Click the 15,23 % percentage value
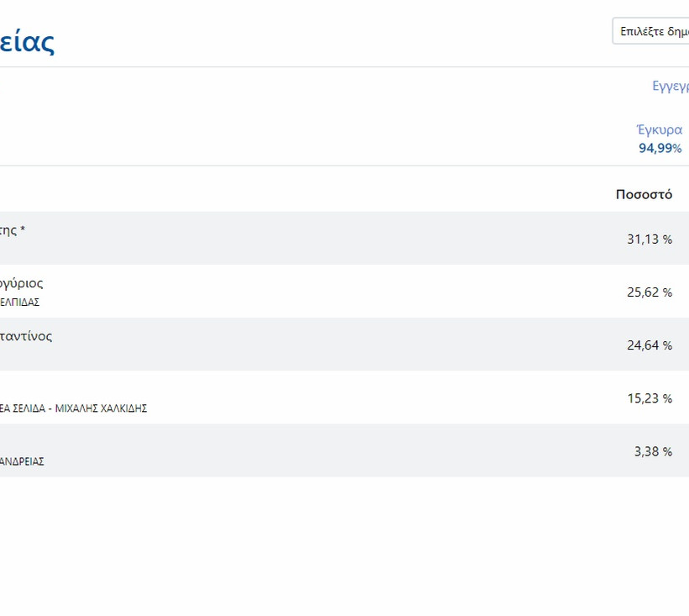689x616 pixels. click(x=649, y=398)
